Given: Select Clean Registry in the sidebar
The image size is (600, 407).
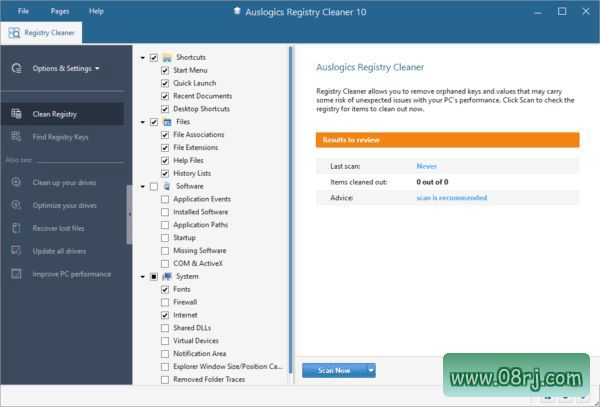Looking at the screenshot, I should (x=62, y=114).
